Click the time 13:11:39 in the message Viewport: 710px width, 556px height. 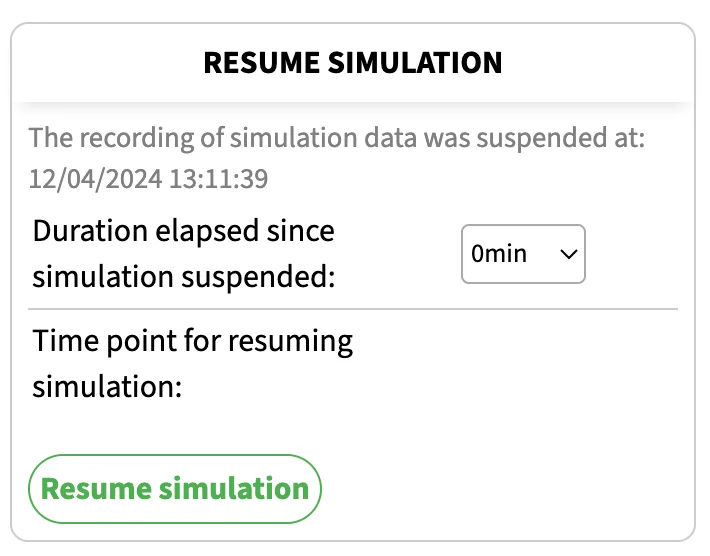(219, 178)
